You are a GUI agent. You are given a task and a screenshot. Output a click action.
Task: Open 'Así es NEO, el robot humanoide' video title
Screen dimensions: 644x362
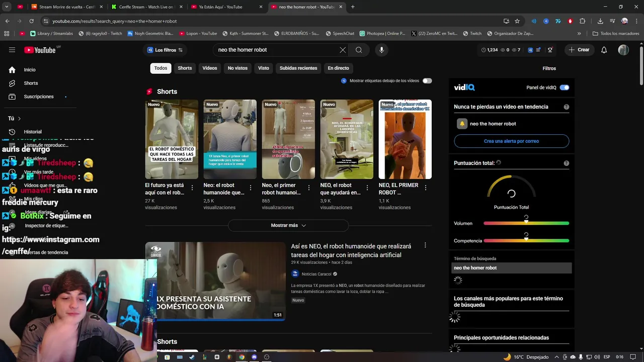pos(351,250)
